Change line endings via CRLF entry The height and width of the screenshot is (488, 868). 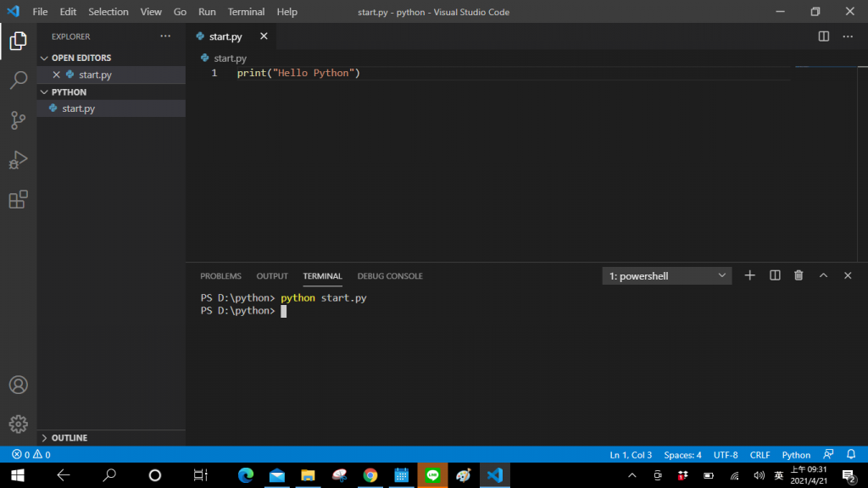click(760, 455)
